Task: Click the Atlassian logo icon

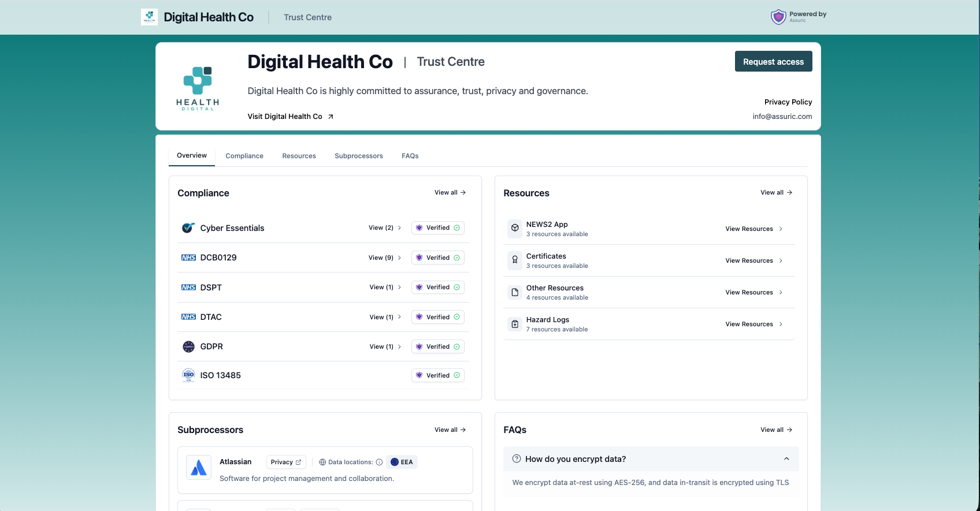Action: coord(199,467)
